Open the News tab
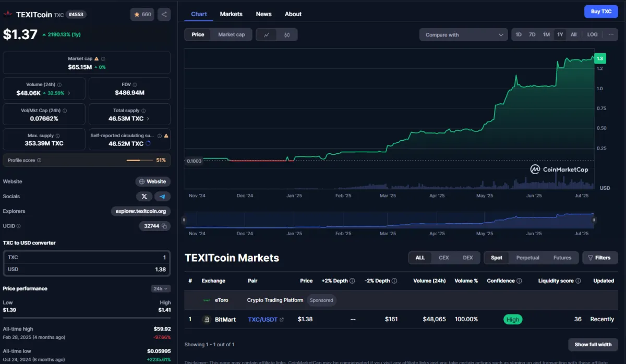Image resolution: width=626 pixels, height=364 pixels. (x=263, y=14)
